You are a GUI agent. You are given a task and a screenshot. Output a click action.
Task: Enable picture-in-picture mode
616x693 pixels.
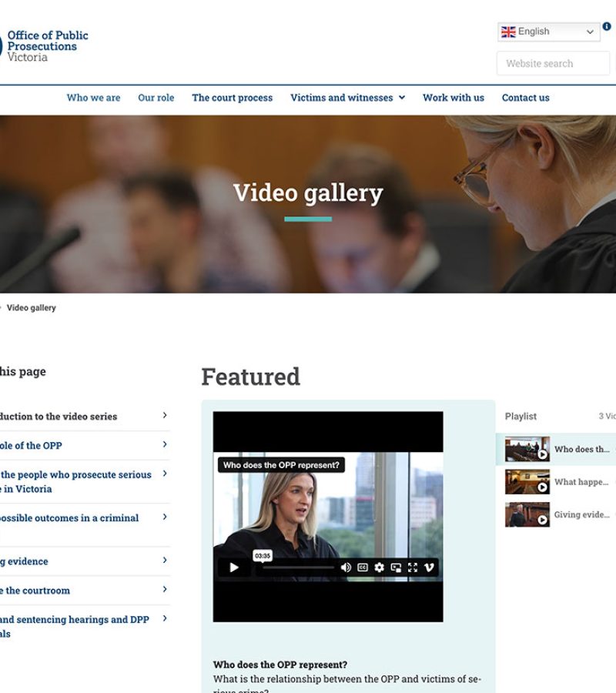coord(396,567)
